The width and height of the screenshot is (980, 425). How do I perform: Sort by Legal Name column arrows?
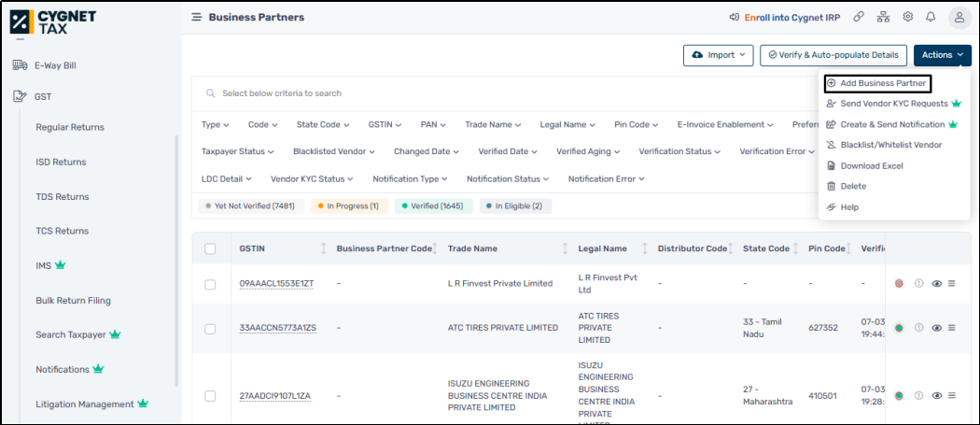click(645, 248)
